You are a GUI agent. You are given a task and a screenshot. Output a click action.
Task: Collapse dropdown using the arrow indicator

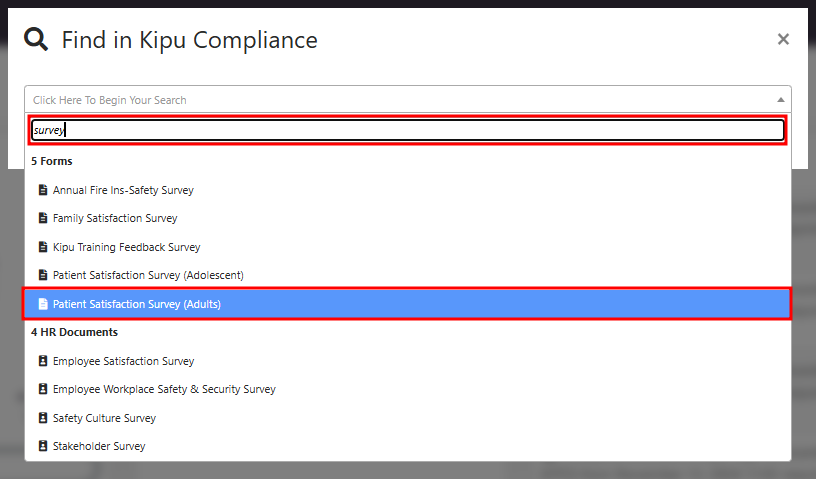(780, 100)
